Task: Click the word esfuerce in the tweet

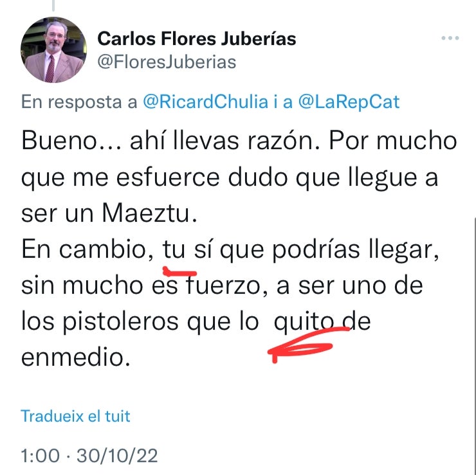Action: tap(168, 177)
